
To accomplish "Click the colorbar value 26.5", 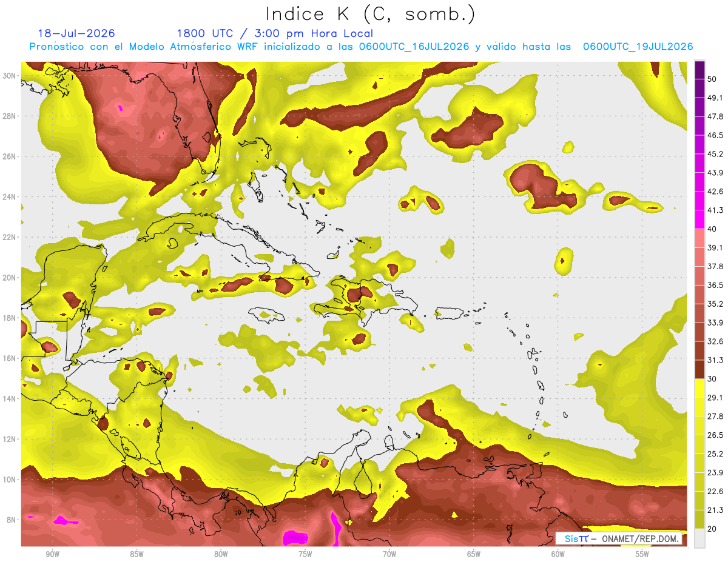I will click(715, 435).
